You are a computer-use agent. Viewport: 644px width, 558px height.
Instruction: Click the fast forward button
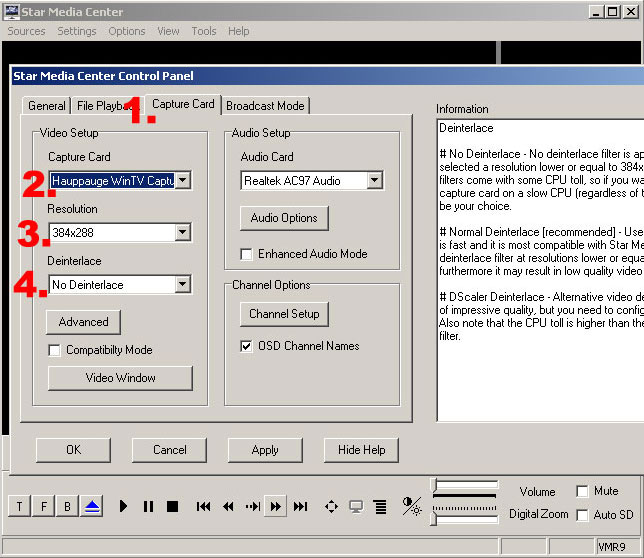(x=276, y=507)
